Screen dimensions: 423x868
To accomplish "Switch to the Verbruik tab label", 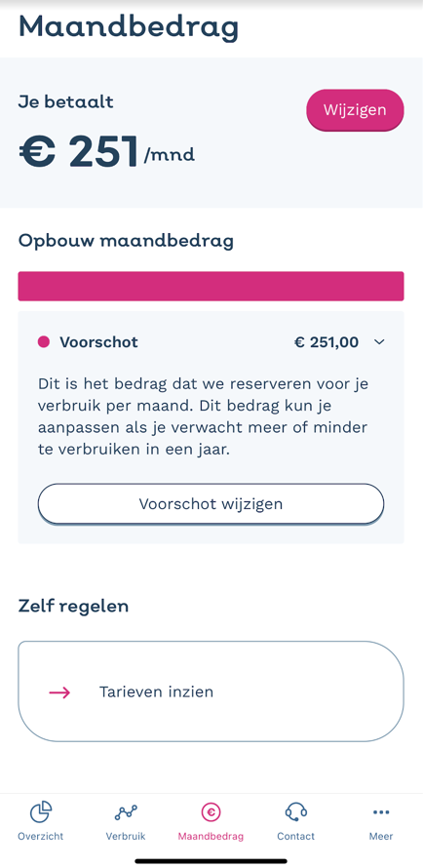I will (x=126, y=836).
